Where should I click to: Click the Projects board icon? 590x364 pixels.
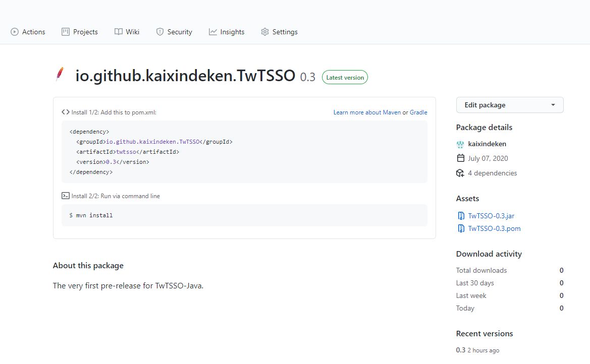(x=66, y=32)
